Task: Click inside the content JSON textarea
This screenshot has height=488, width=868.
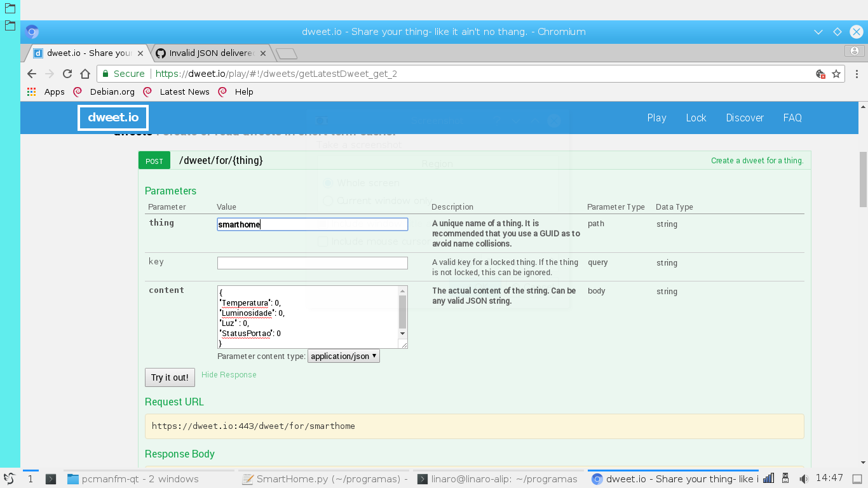Action: (308, 317)
